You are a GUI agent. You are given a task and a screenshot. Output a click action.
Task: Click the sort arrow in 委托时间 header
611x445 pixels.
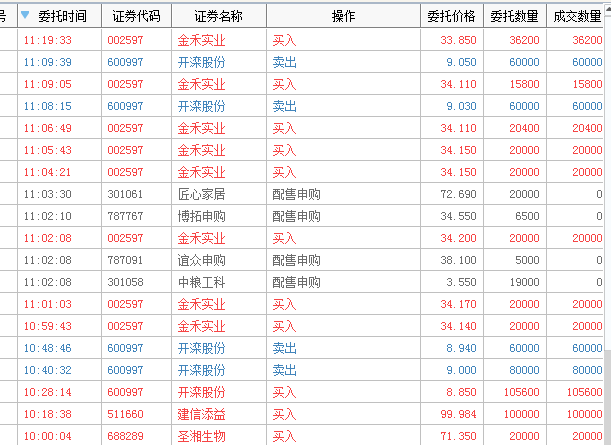25,15
